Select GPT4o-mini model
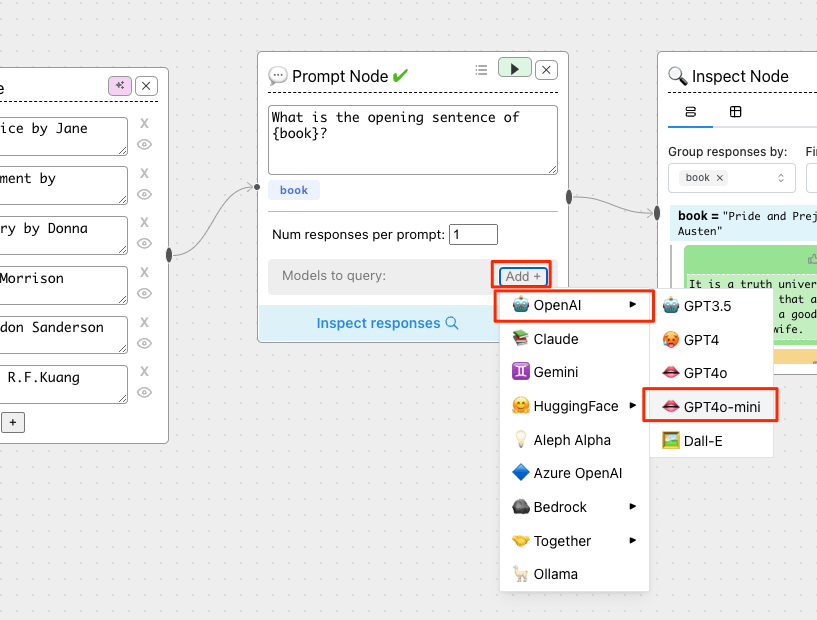 711,407
